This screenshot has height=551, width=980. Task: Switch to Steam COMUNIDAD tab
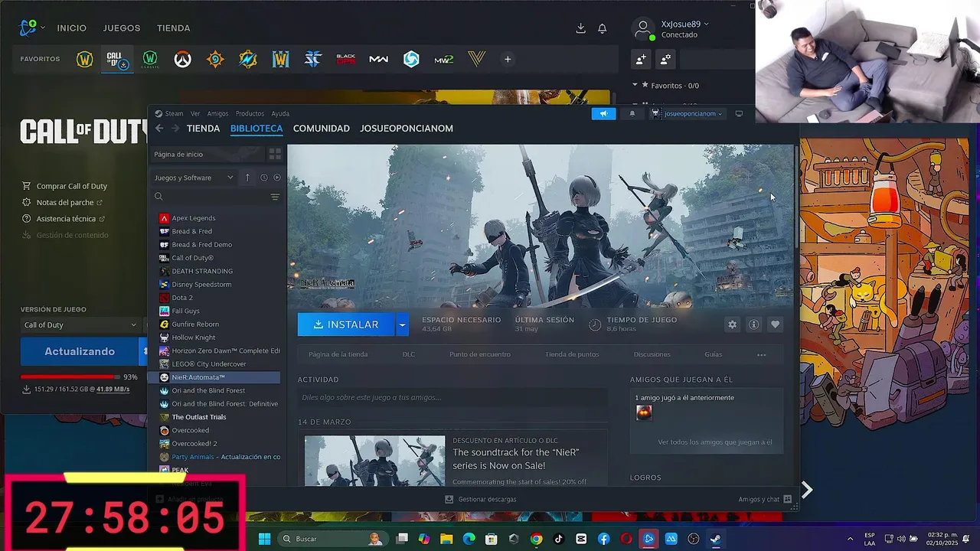point(322,129)
